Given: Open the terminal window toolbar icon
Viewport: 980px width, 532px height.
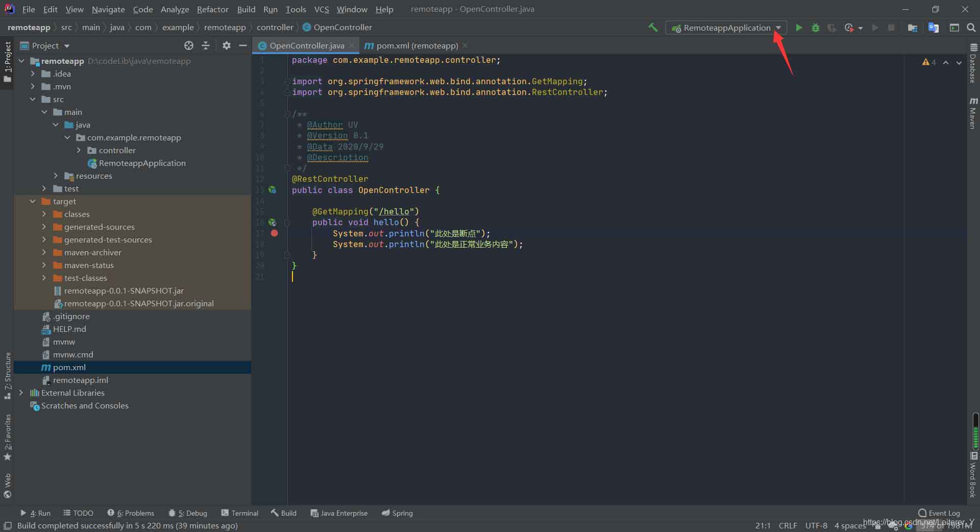Looking at the screenshot, I should (954, 28).
